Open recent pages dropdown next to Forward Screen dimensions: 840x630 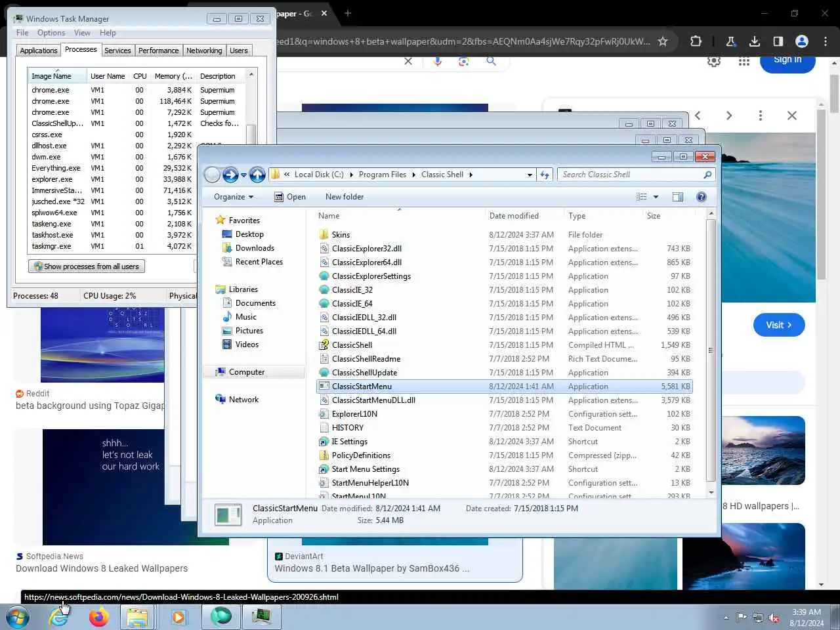tap(243, 175)
